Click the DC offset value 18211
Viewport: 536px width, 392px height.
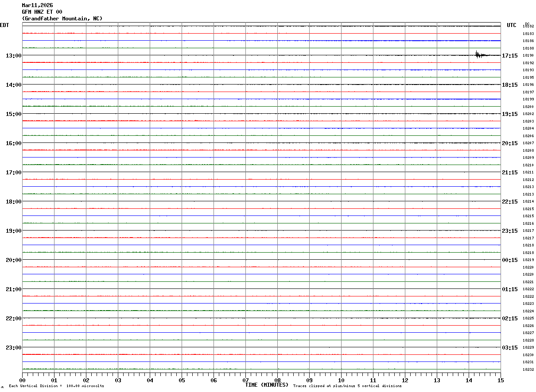click(528, 173)
